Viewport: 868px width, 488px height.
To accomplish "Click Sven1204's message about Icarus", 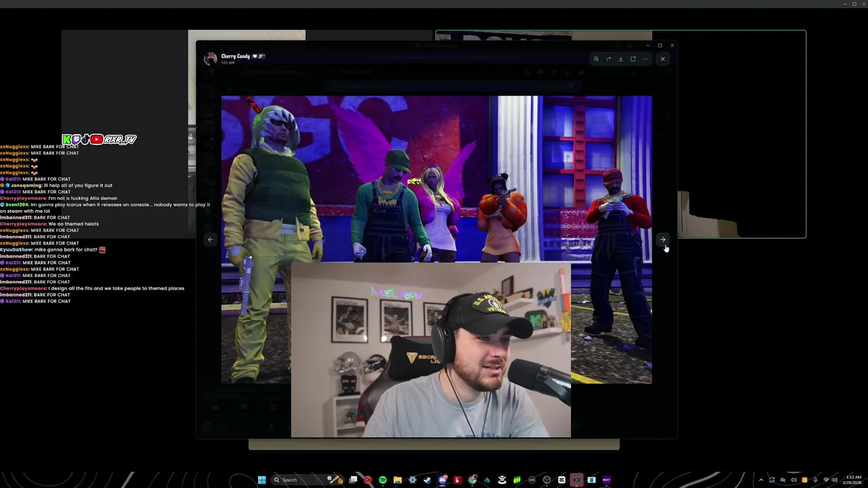I will click(105, 207).
